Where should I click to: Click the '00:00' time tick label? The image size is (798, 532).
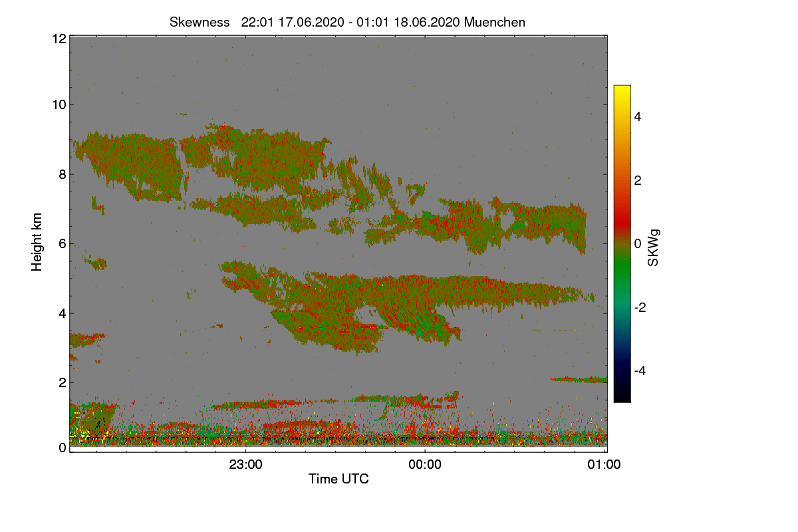pyautogui.click(x=425, y=465)
